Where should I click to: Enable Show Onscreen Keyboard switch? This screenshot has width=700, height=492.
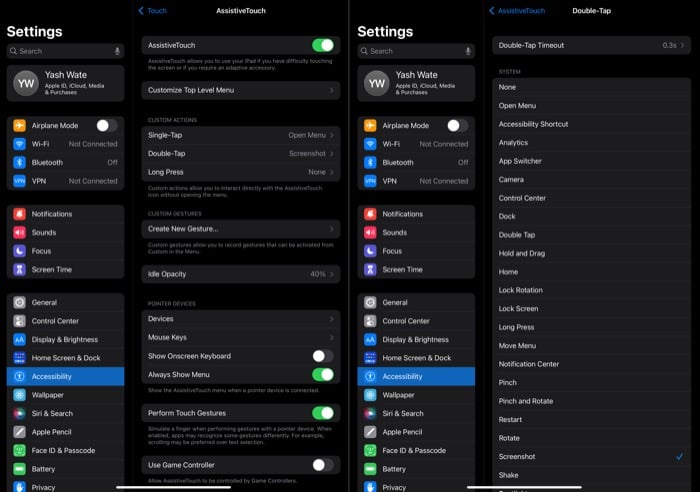click(x=323, y=356)
